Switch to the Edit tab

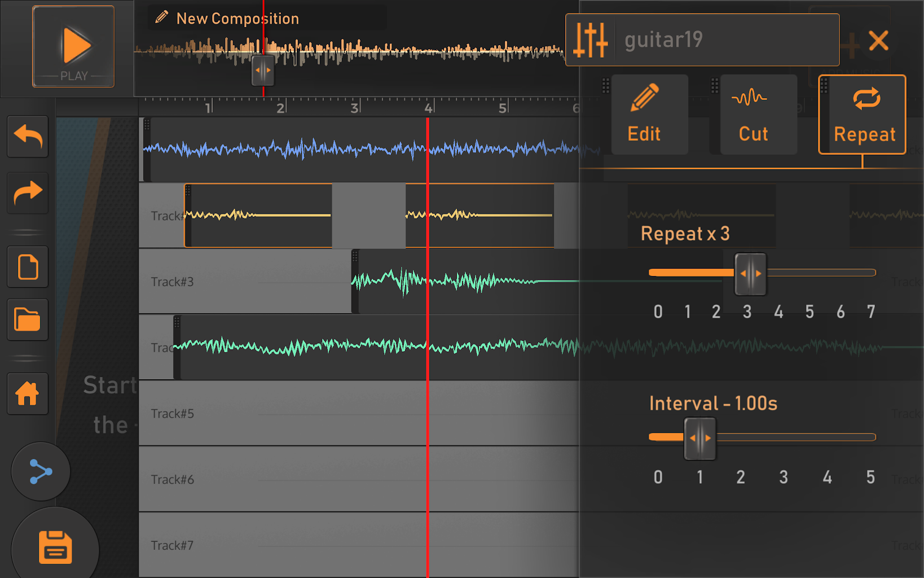pyautogui.click(x=644, y=115)
